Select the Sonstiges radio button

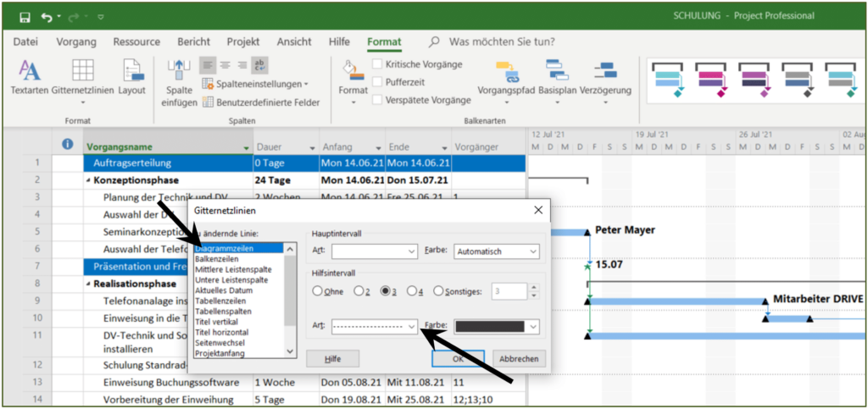438,290
